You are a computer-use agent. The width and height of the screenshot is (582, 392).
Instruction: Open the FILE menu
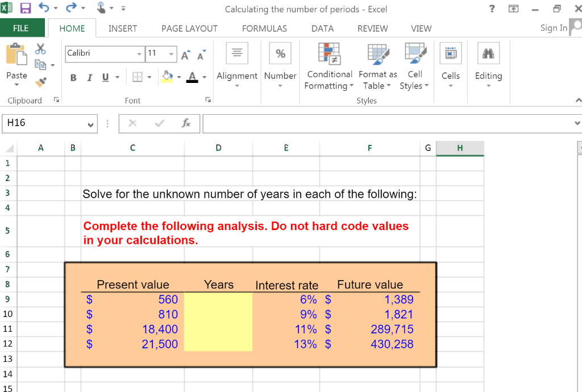coord(23,28)
